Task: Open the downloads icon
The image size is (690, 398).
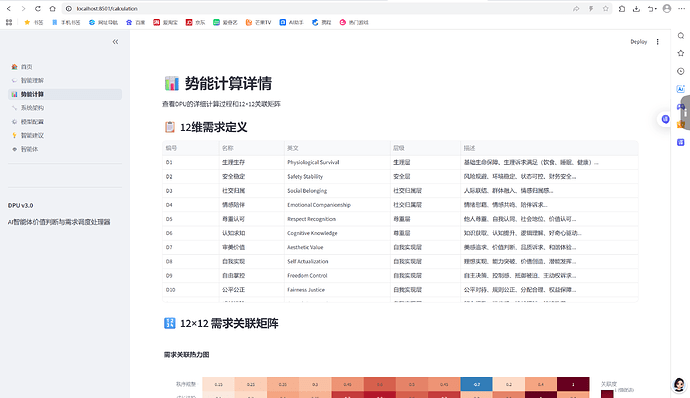Action: [636, 8]
